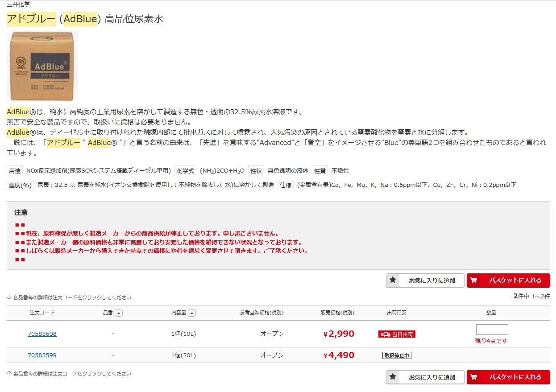
Task: Click the lower お気に入りに追加 button
Action: (425, 377)
